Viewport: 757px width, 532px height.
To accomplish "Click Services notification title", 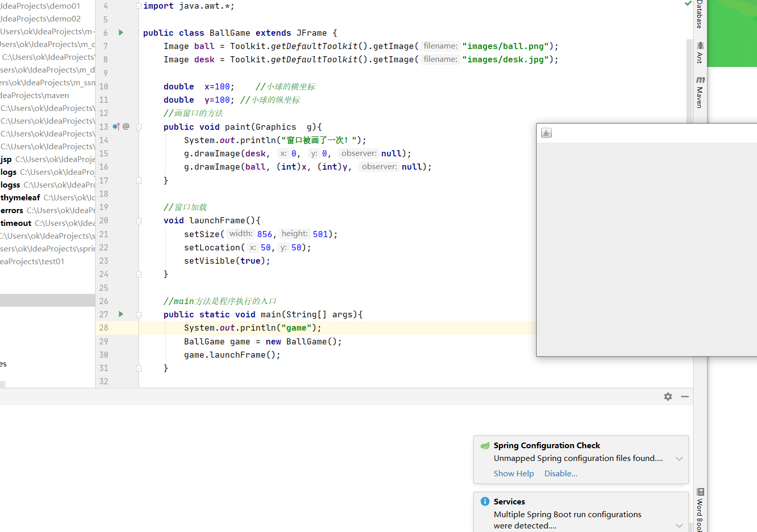I will pyautogui.click(x=509, y=502).
